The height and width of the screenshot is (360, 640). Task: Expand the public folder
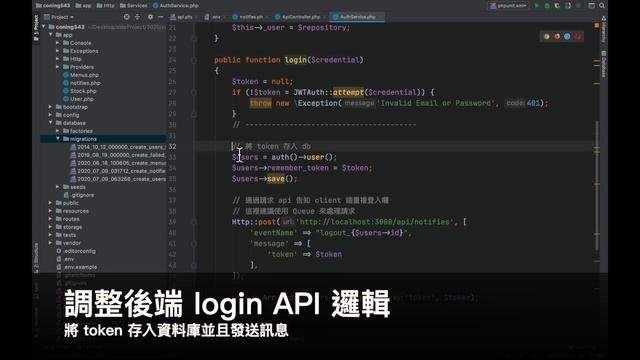coord(51,203)
